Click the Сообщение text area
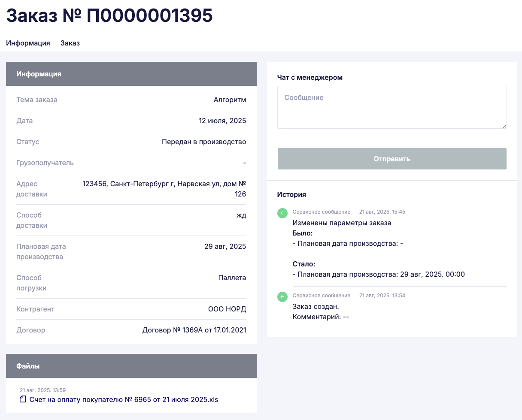Image resolution: width=522 pixels, height=420 pixels. click(x=391, y=107)
